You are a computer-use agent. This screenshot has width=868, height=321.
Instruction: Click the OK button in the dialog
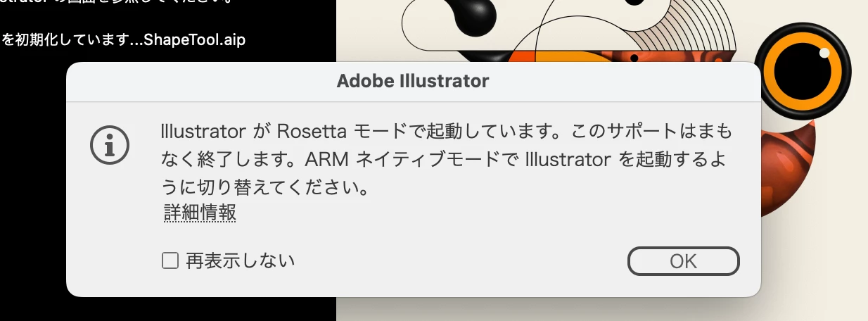point(683,261)
